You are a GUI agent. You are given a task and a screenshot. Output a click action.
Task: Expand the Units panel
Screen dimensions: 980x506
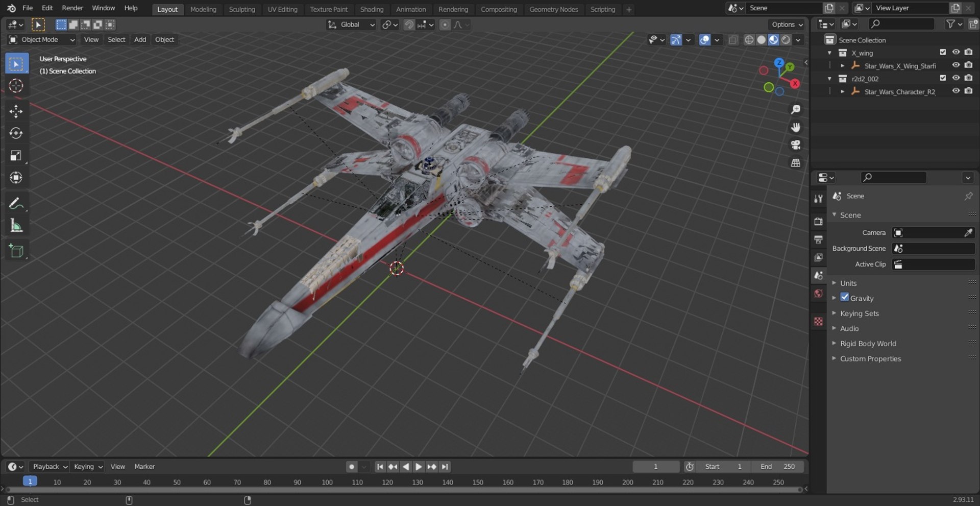point(848,283)
